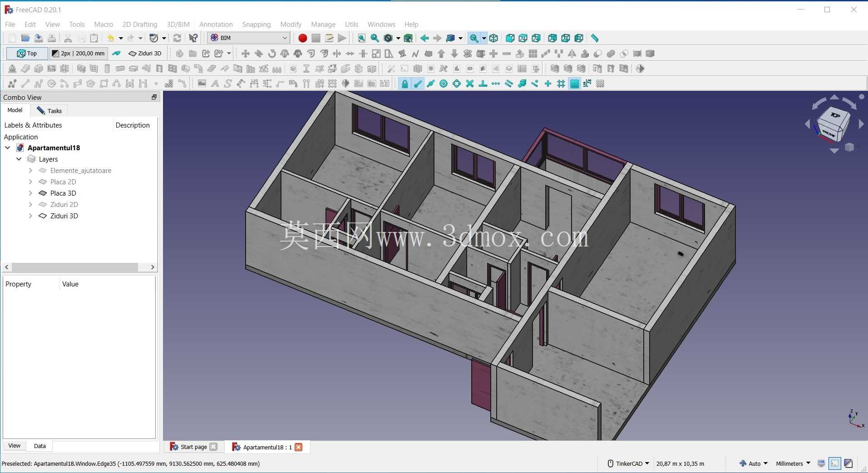Select the Rectangle drawing tool
Viewport: 868px width, 473px height.
[104, 84]
